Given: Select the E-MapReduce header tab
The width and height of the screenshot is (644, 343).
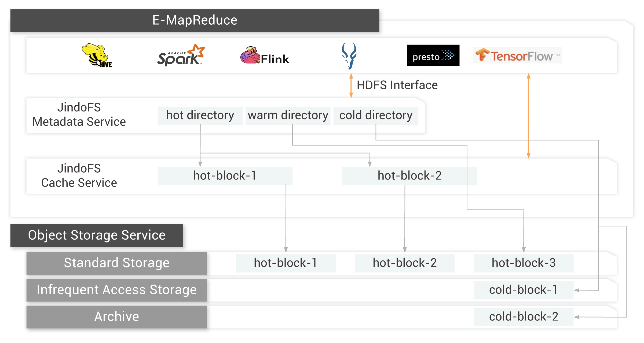Looking at the screenshot, I should point(195,20).
